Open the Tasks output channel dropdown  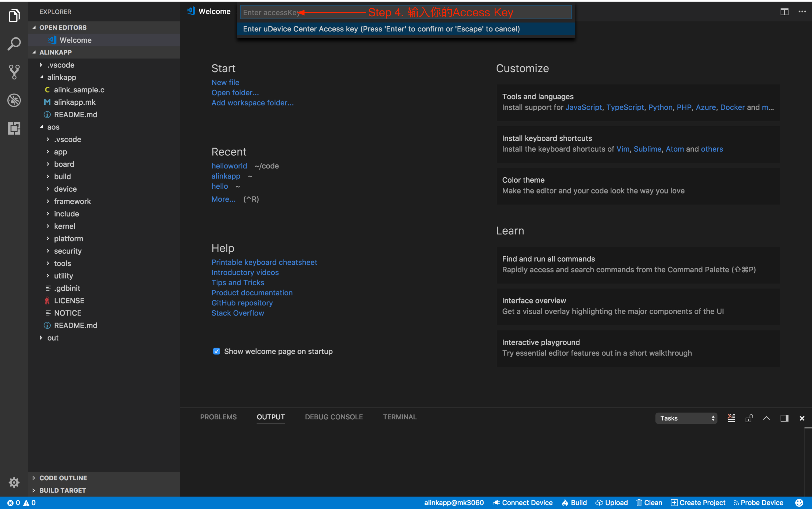686,418
